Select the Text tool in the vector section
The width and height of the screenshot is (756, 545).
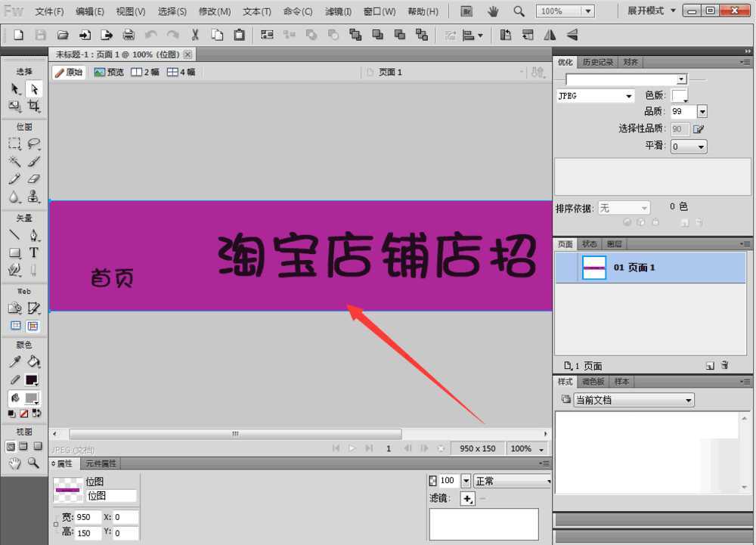click(x=34, y=253)
